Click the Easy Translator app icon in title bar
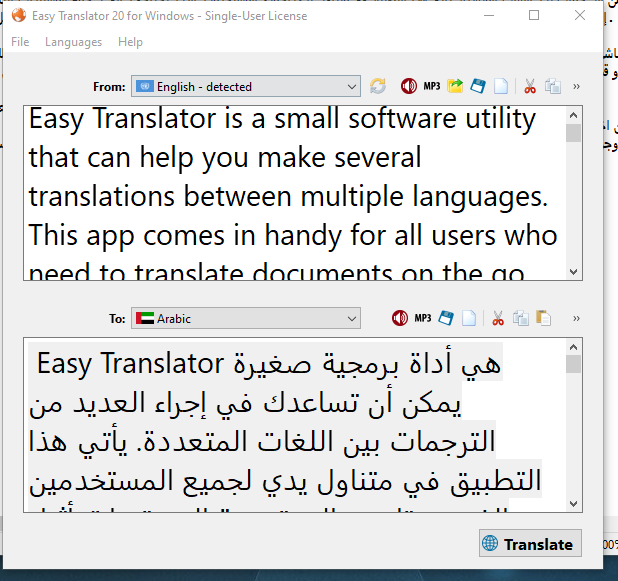Screen dimensions: 618x581 pos(19,15)
